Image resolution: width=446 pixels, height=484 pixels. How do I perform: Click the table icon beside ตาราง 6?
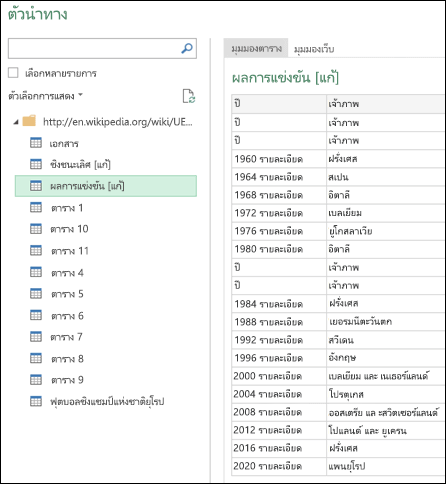point(36,315)
